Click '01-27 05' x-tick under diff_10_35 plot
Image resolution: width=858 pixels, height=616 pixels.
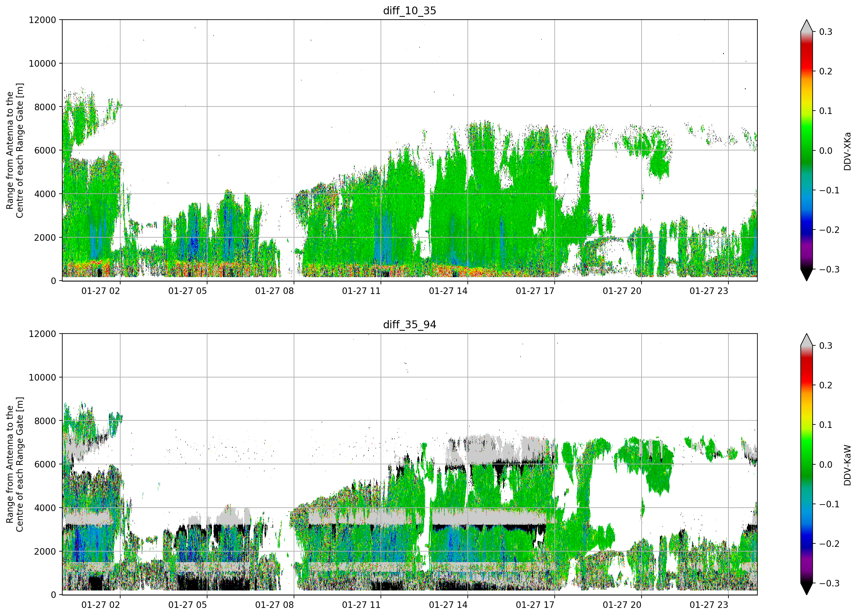click(x=188, y=291)
